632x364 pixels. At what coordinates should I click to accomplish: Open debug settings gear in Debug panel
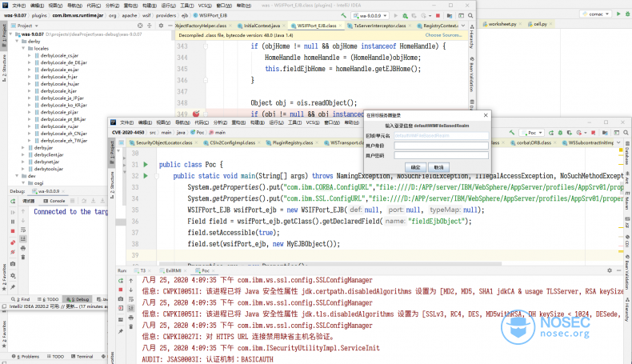13,276
